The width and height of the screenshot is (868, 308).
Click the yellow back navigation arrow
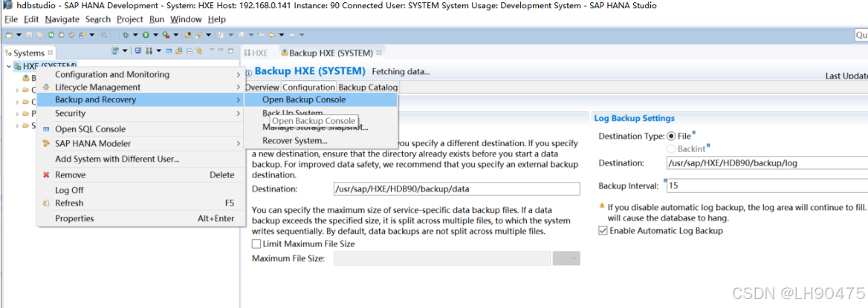pos(272,35)
